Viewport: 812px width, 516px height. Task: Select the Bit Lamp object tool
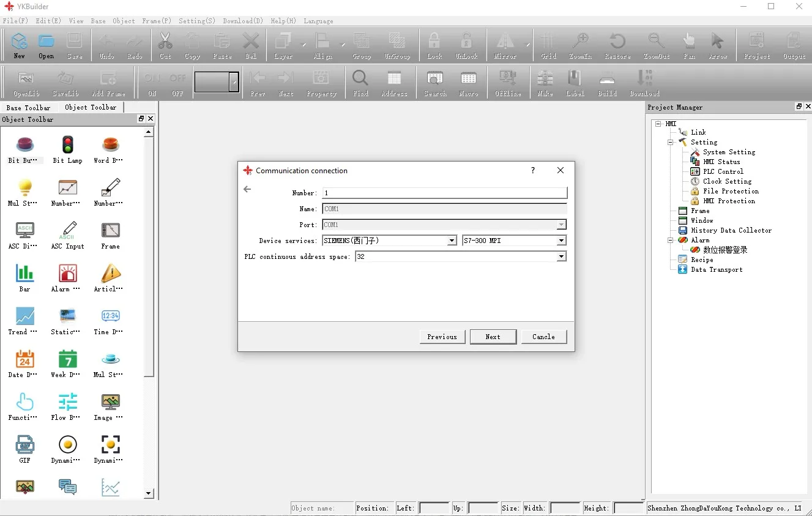[67, 149]
